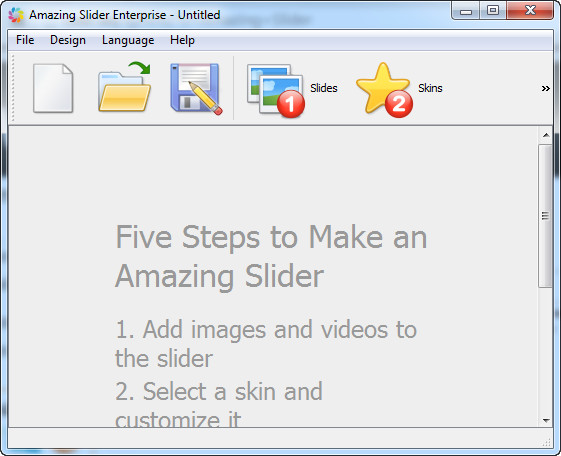Click the window resize grip in status bar
Screen dimensions: 561x456
tap(546, 442)
